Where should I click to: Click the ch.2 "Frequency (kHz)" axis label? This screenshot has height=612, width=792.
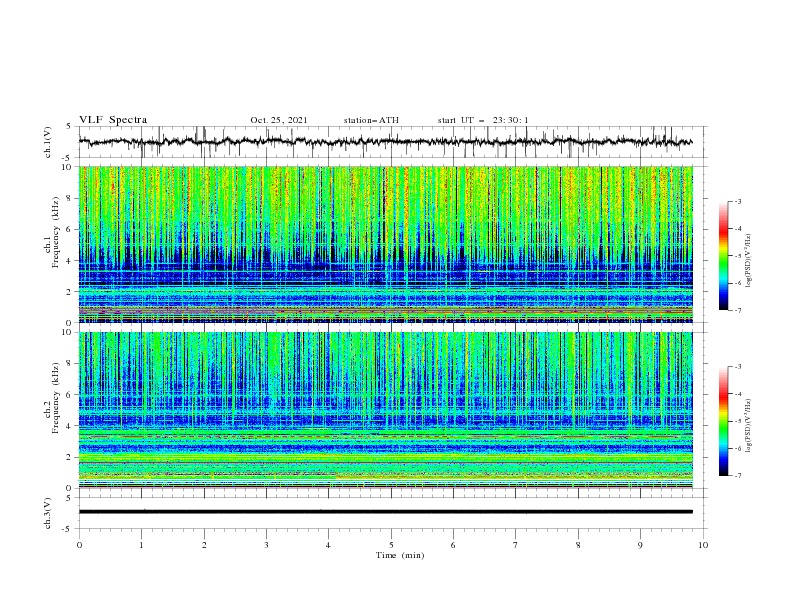pyautogui.click(x=57, y=398)
